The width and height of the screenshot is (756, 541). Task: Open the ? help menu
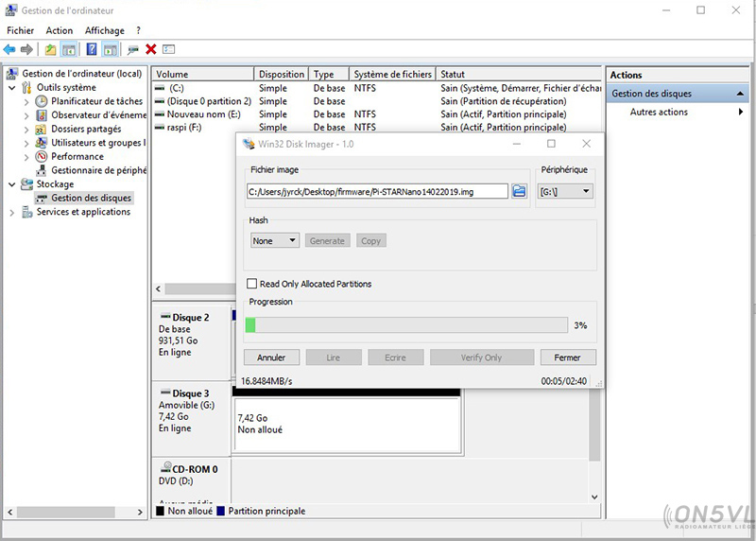(138, 30)
